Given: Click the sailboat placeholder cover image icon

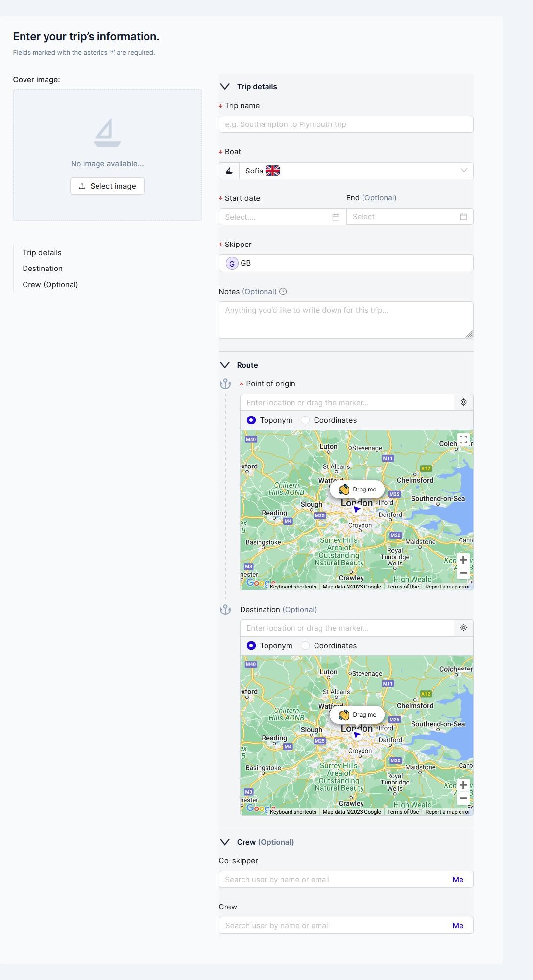Looking at the screenshot, I should point(107,132).
